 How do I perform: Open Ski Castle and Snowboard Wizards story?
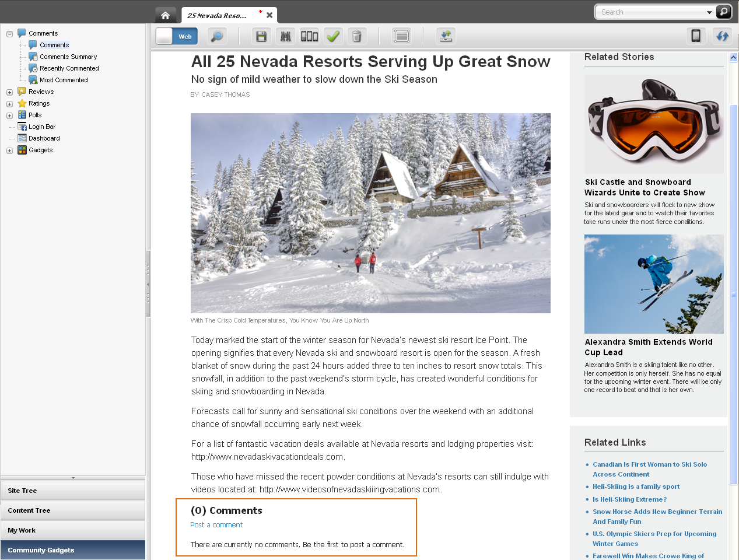click(645, 187)
